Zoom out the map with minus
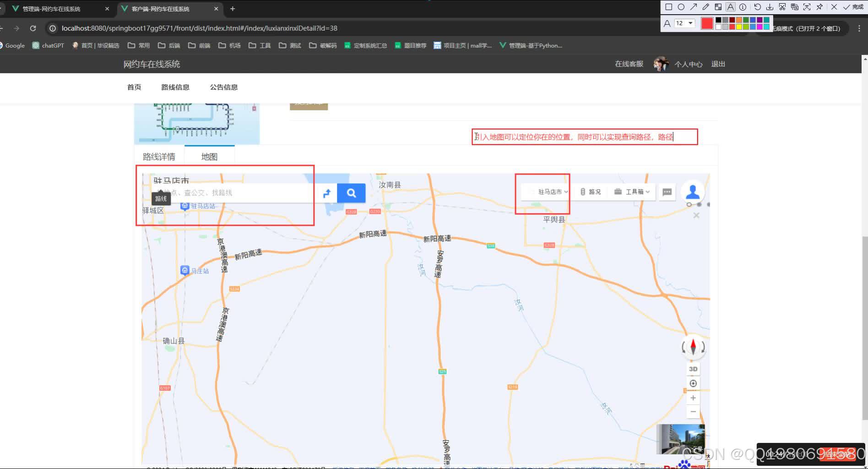868x469 pixels. [x=693, y=412]
